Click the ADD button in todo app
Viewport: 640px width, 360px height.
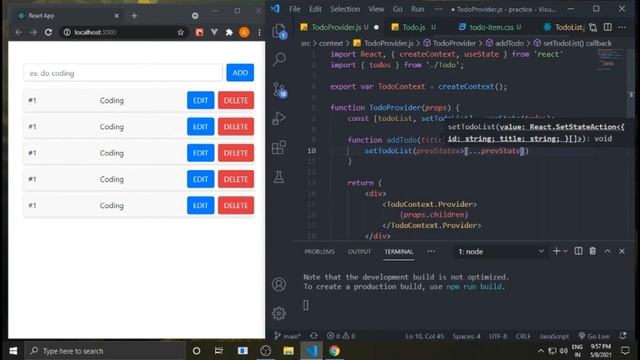click(240, 73)
